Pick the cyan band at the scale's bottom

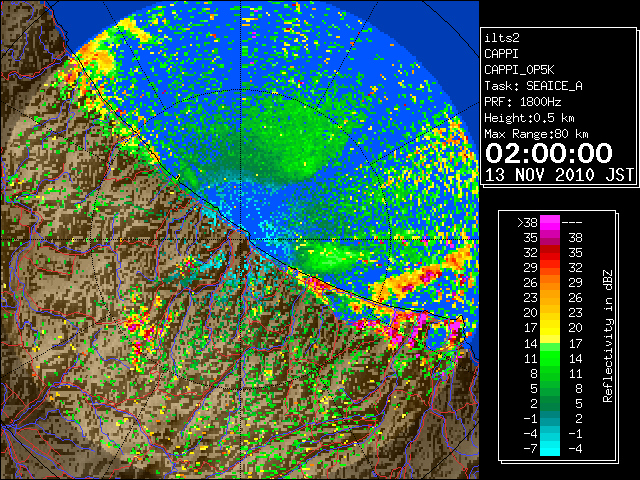[550, 449]
